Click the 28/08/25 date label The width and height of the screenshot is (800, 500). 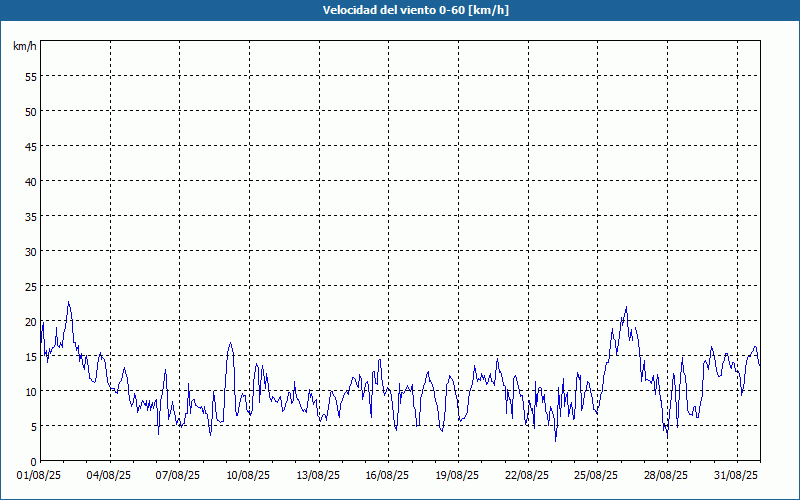[666, 476]
